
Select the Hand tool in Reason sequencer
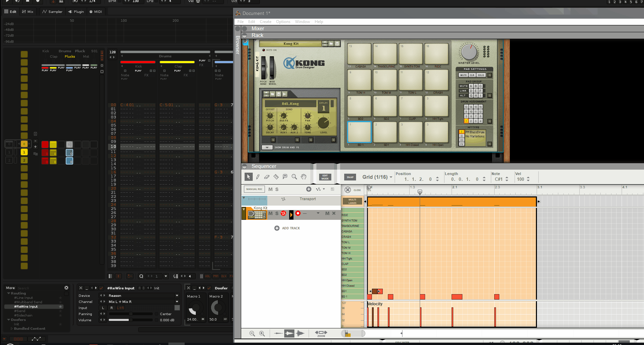[304, 177]
